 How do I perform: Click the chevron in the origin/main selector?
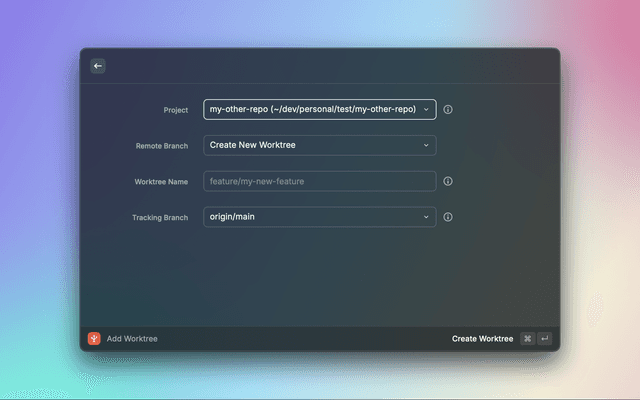(x=426, y=217)
